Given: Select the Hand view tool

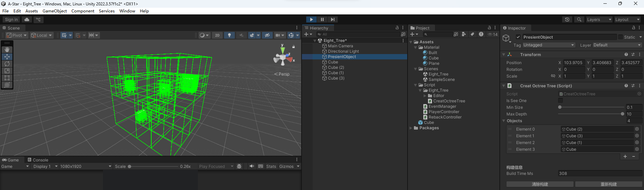Looking at the screenshot, I should pyautogui.click(x=7, y=50).
